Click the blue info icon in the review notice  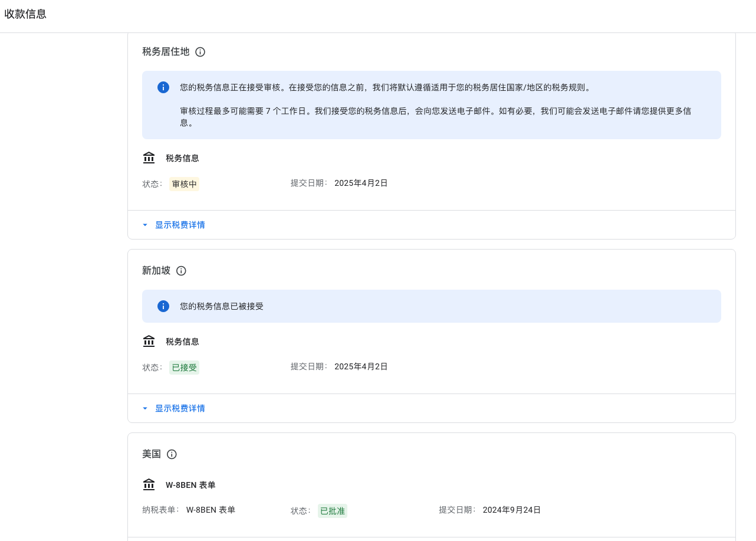(x=163, y=87)
